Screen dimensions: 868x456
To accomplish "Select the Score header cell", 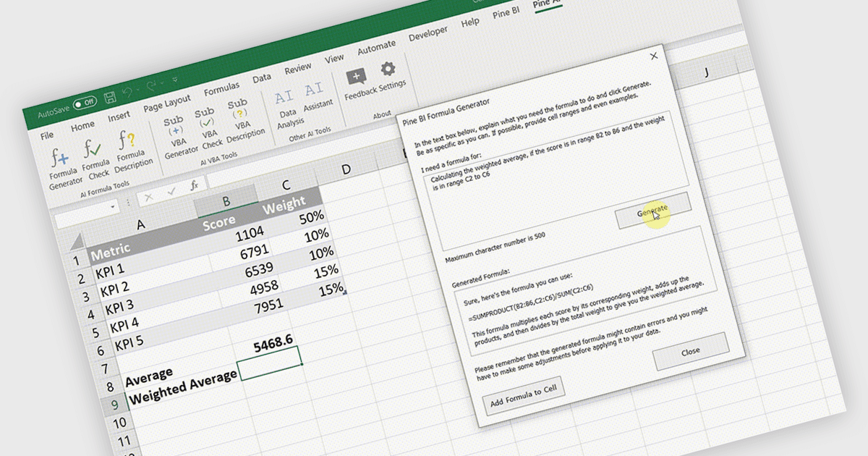I will (231, 219).
